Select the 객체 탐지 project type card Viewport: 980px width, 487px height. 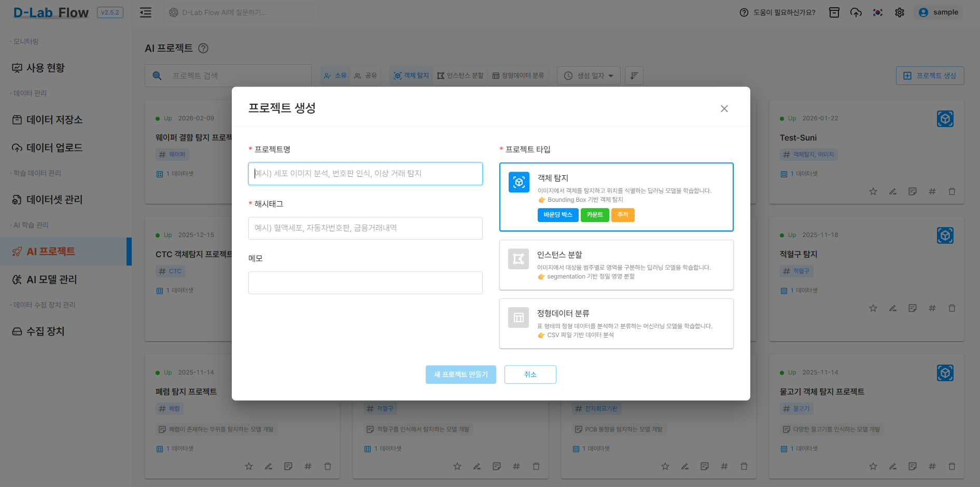617,197
